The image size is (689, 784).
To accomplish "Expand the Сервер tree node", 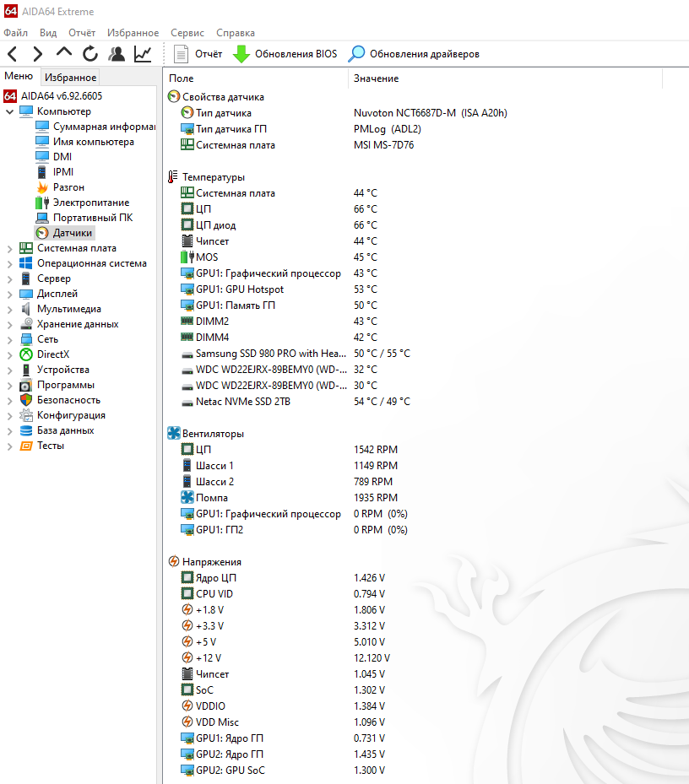I will (9, 279).
